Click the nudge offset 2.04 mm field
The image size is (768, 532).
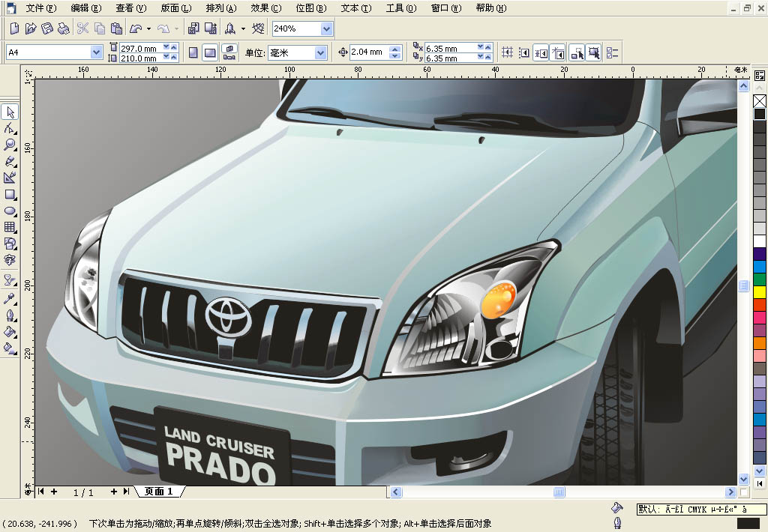tap(368, 52)
